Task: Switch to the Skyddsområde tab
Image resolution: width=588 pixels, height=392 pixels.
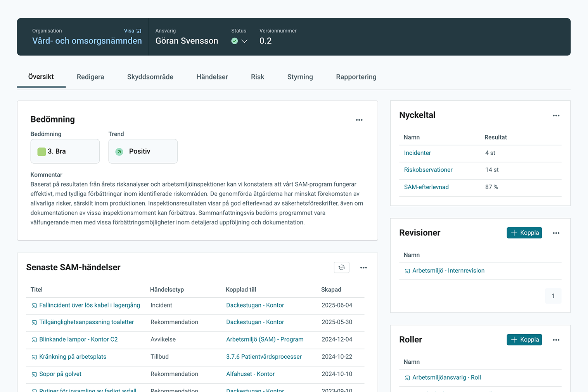Action: (150, 77)
